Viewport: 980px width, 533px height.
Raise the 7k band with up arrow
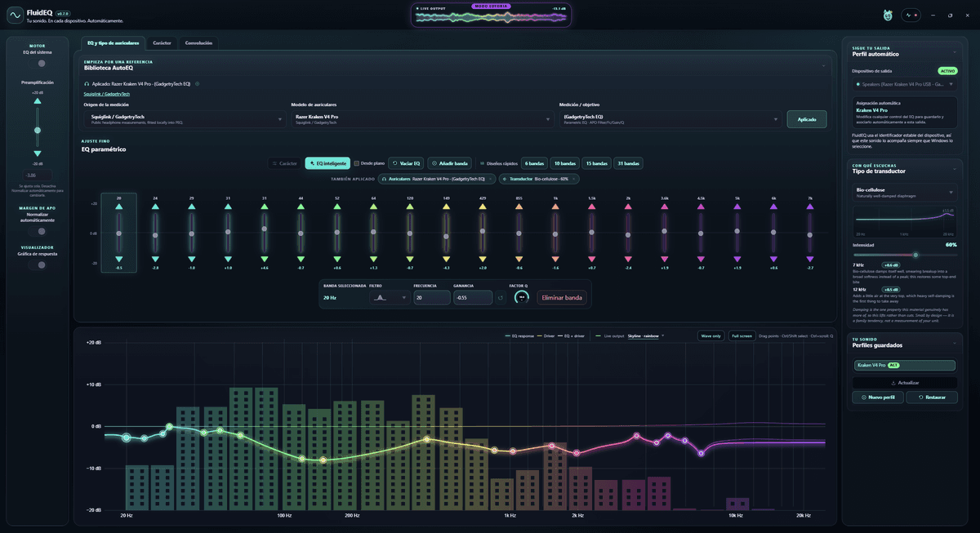click(x=810, y=207)
